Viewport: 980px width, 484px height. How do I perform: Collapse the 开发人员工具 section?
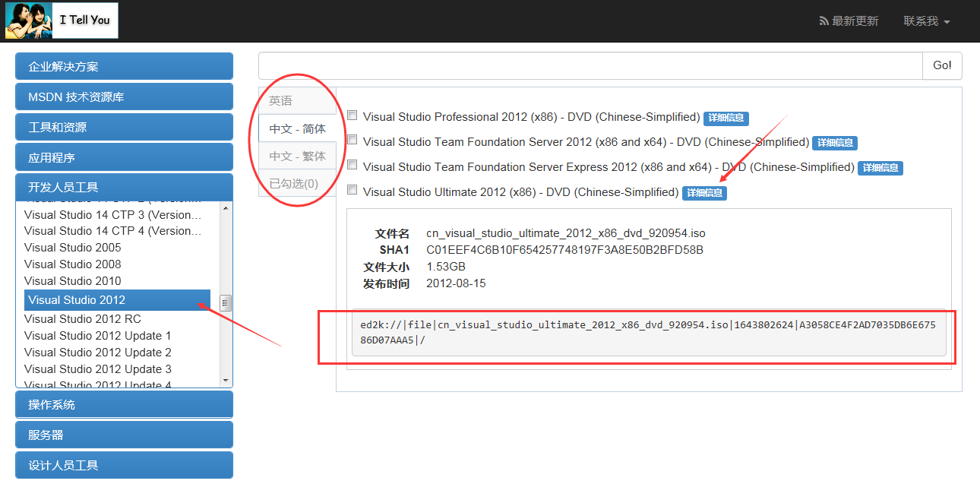point(124,187)
